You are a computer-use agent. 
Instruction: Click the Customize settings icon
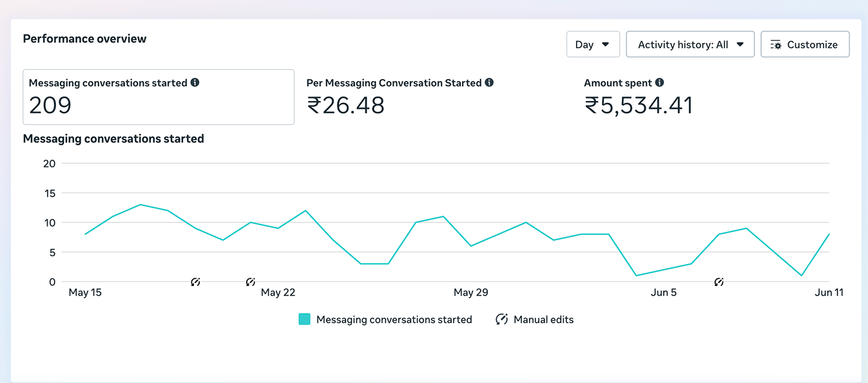pos(776,44)
